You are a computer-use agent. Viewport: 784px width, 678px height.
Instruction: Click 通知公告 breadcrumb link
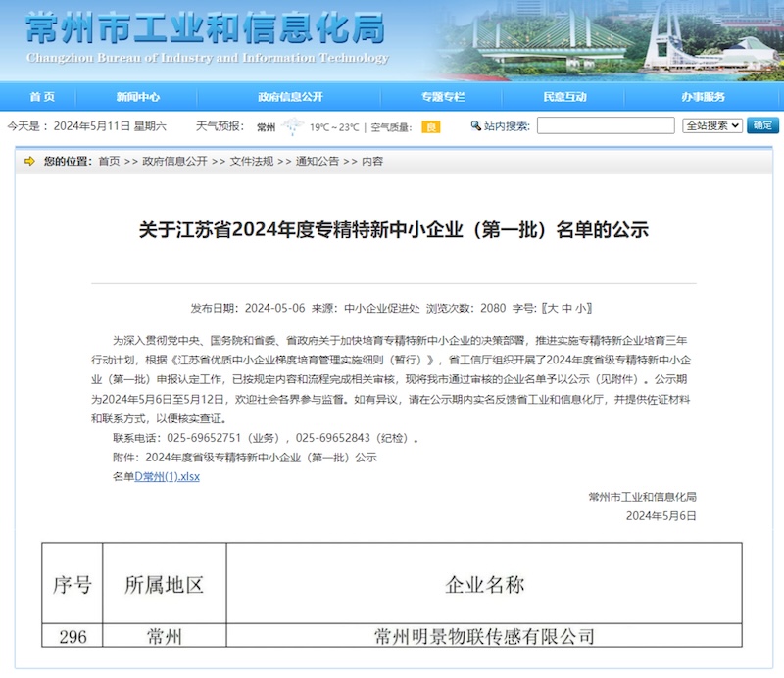pyautogui.click(x=318, y=161)
